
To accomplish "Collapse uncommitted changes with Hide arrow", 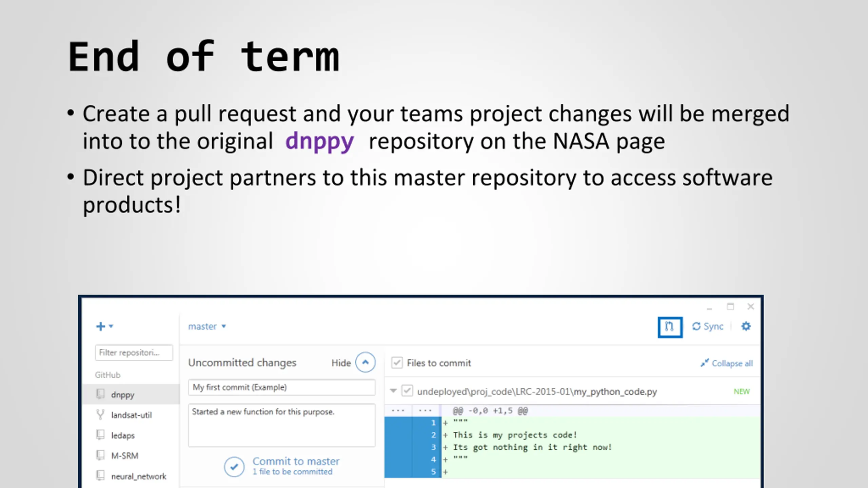I will click(x=365, y=362).
